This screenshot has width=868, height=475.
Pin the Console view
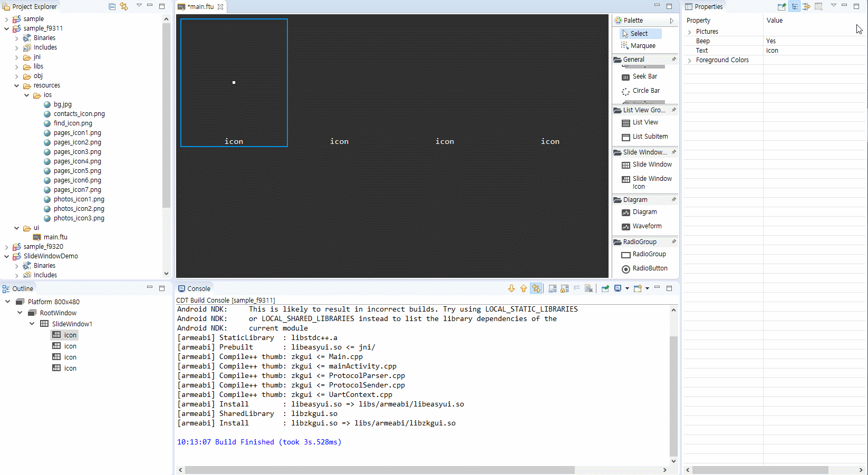pyautogui.click(x=605, y=288)
